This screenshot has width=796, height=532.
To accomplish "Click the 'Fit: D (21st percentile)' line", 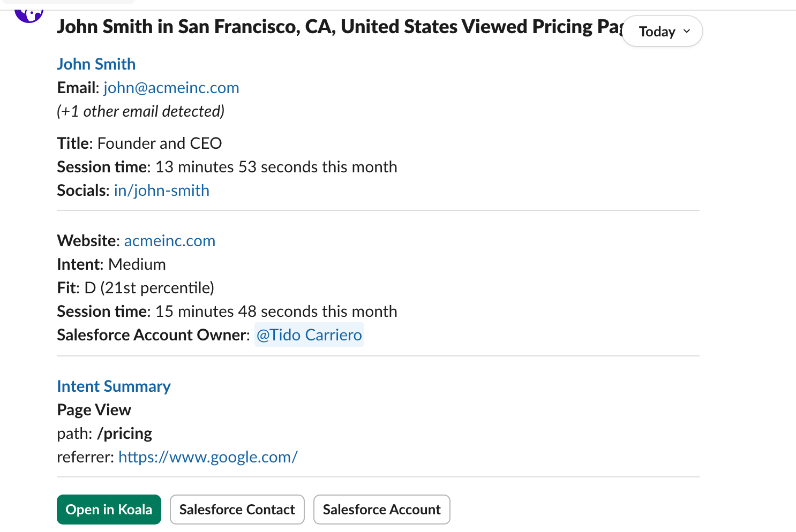I will point(136,288).
